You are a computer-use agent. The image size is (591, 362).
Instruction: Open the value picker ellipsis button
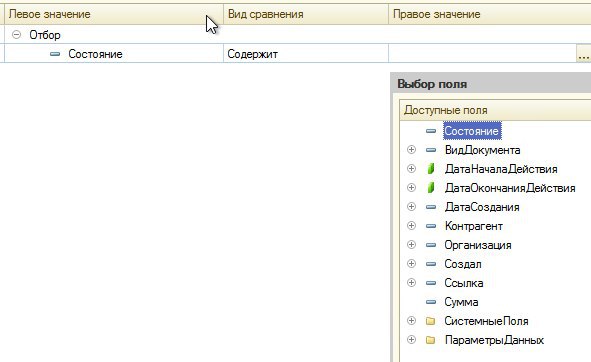coord(583,54)
